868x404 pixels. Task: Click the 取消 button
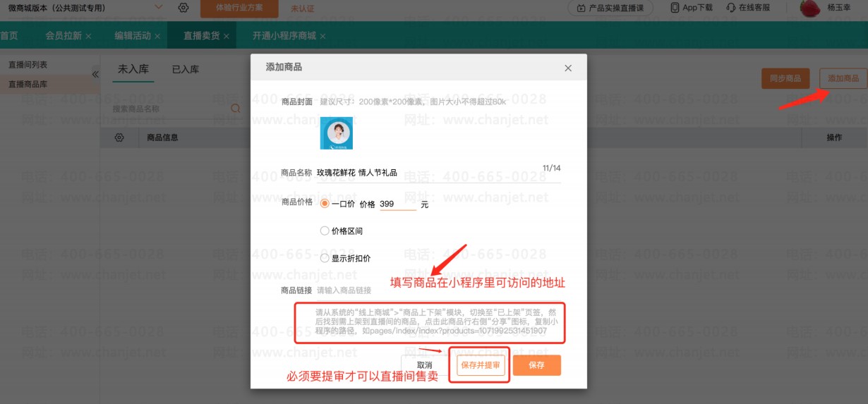(424, 365)
